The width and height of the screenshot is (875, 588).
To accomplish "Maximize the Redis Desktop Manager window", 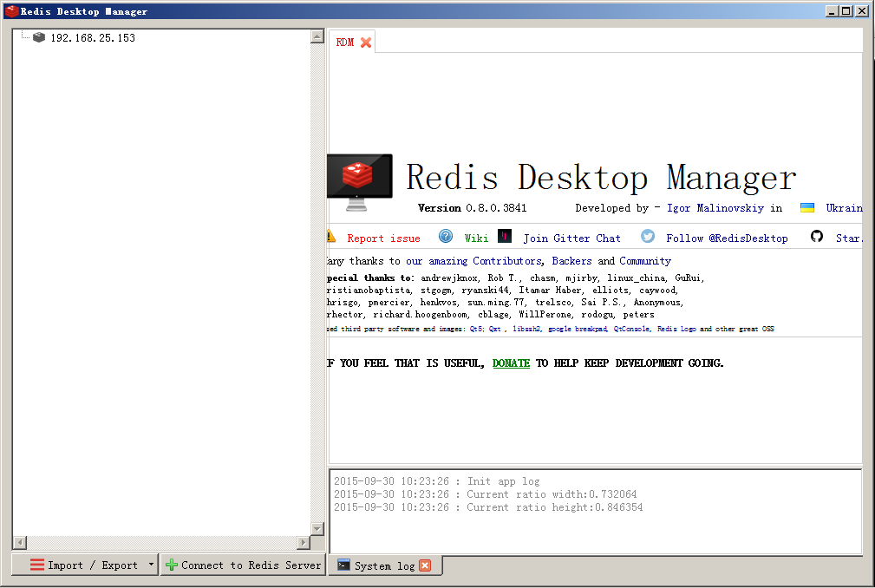I will click(x=846, y=11).
